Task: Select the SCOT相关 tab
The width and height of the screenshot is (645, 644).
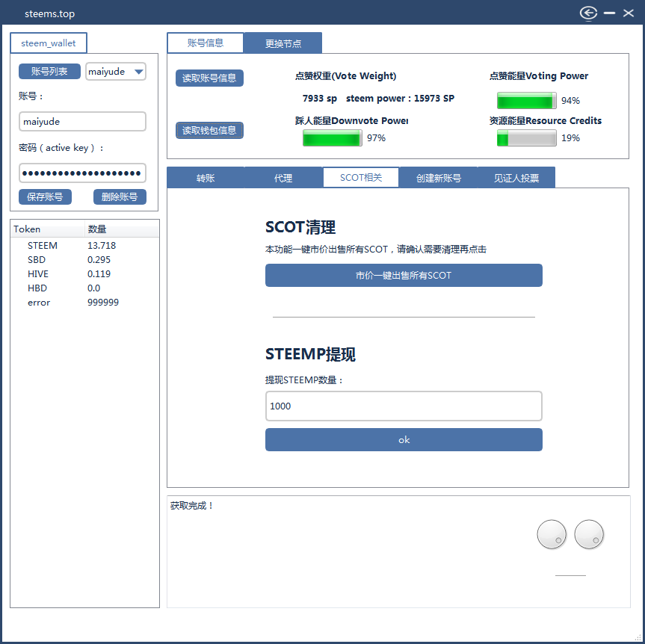Action: tap(361, 177)
